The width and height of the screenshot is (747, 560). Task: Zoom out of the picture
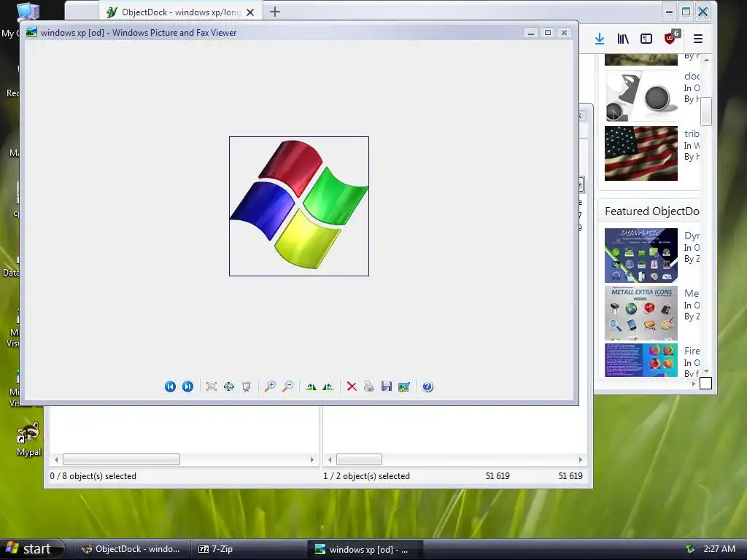coord(287,386)
